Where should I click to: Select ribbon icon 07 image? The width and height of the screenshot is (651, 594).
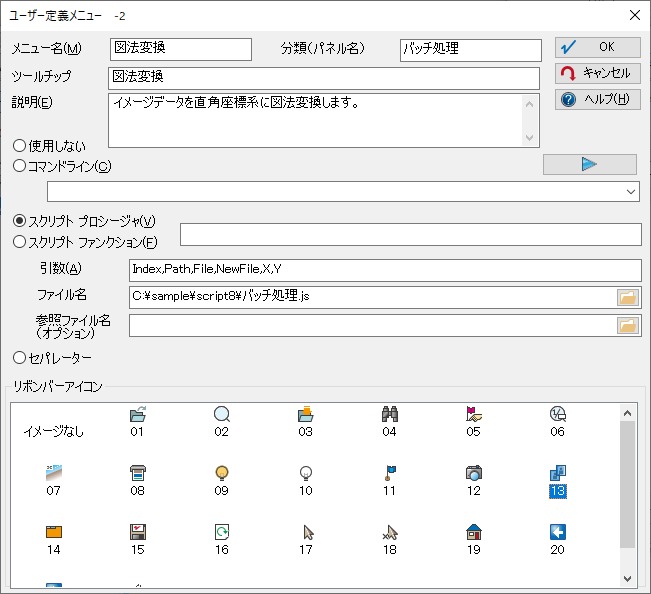tap(54, 480)
